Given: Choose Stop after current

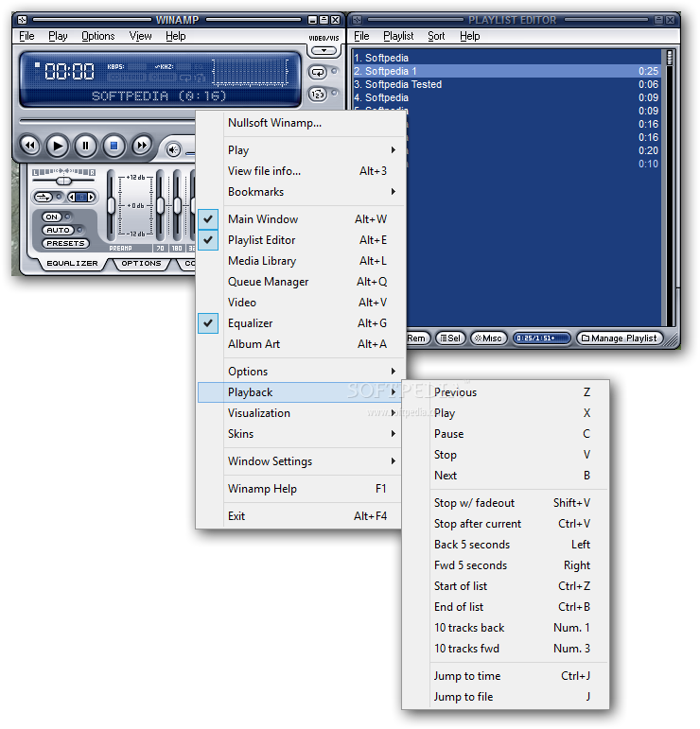Looking at the screenshot, I should coord(505,524).
